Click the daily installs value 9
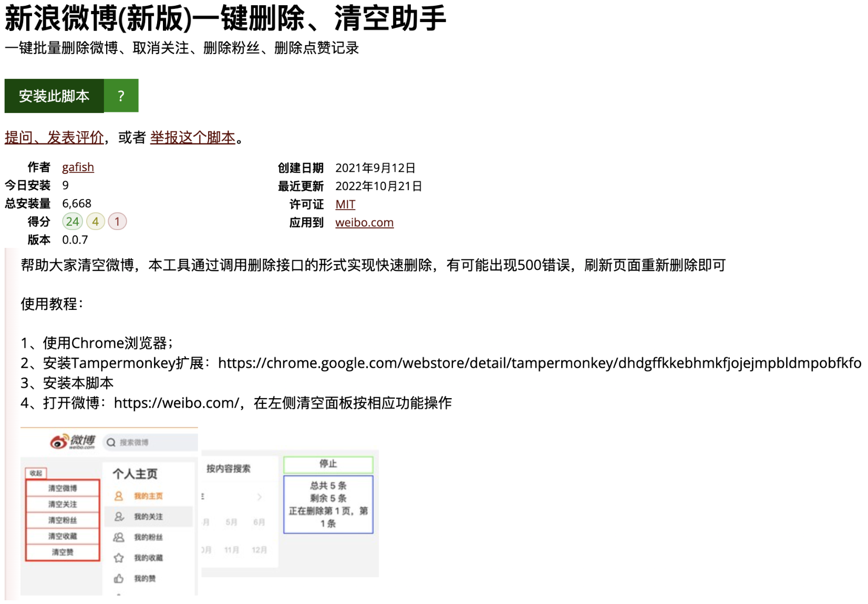The height and width of the screenshot is (604, 868). pos(65,185)
